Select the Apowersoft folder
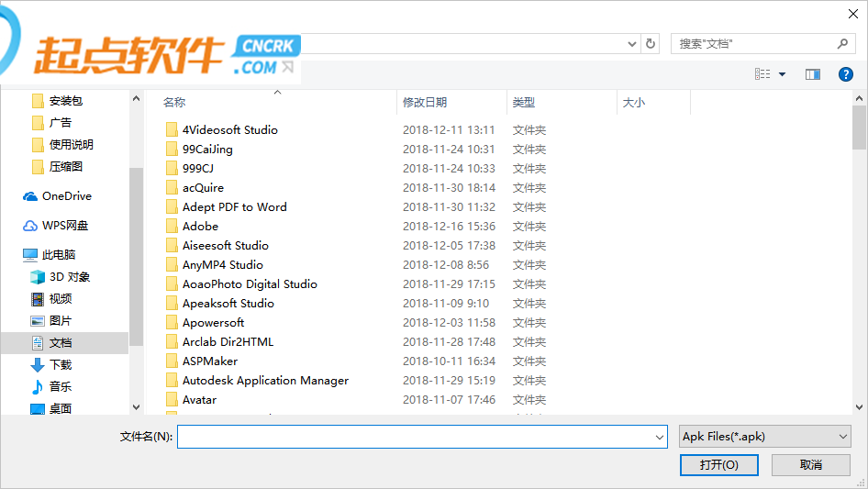Screen dimensions: 868x489 click(213, 323)
